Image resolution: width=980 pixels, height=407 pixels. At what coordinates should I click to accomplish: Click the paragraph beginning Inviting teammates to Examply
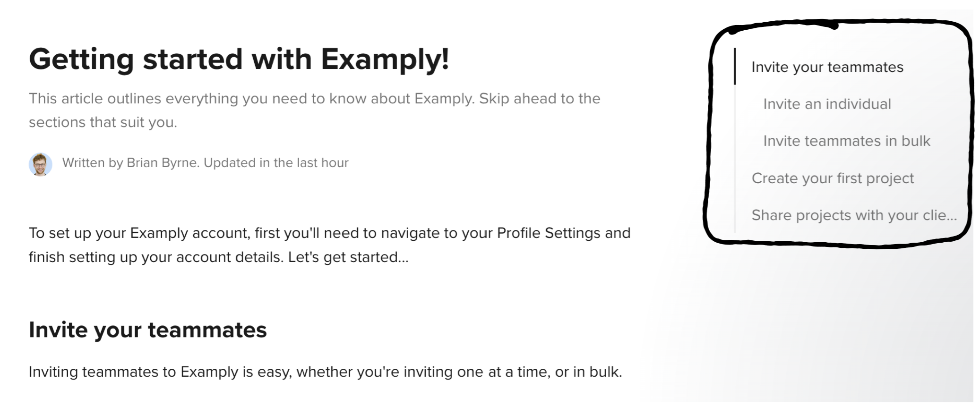point(325,372)
